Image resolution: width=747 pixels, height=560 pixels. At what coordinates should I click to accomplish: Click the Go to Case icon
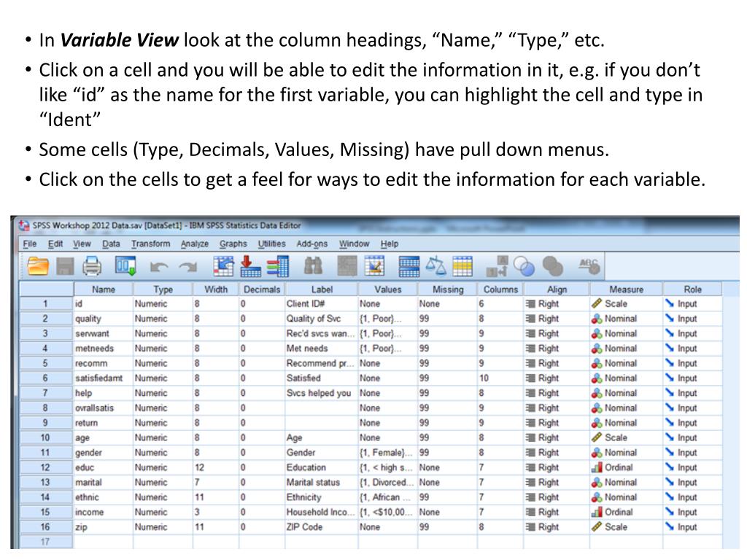click(223, 266)
